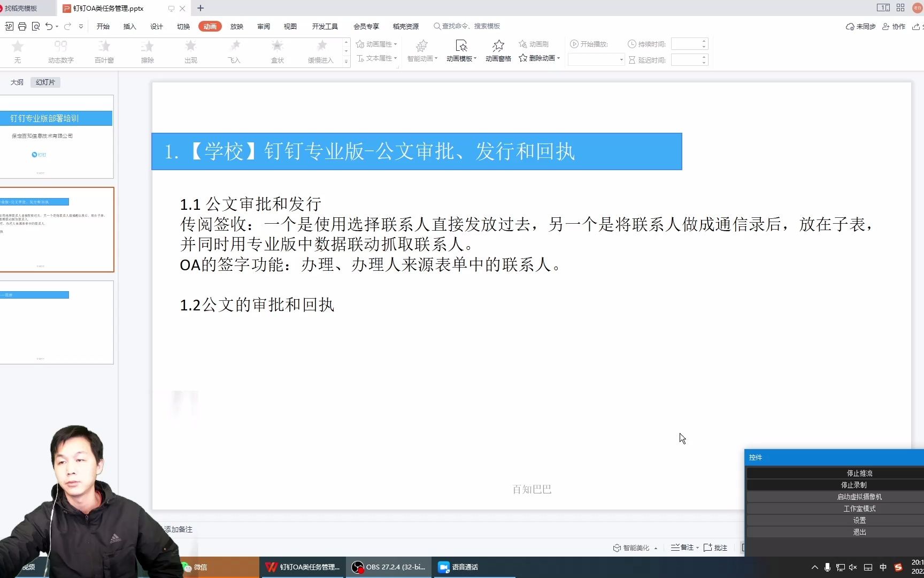
Task: Click the 延迟时间 delay input field
Action: click(x=689, y=59)
